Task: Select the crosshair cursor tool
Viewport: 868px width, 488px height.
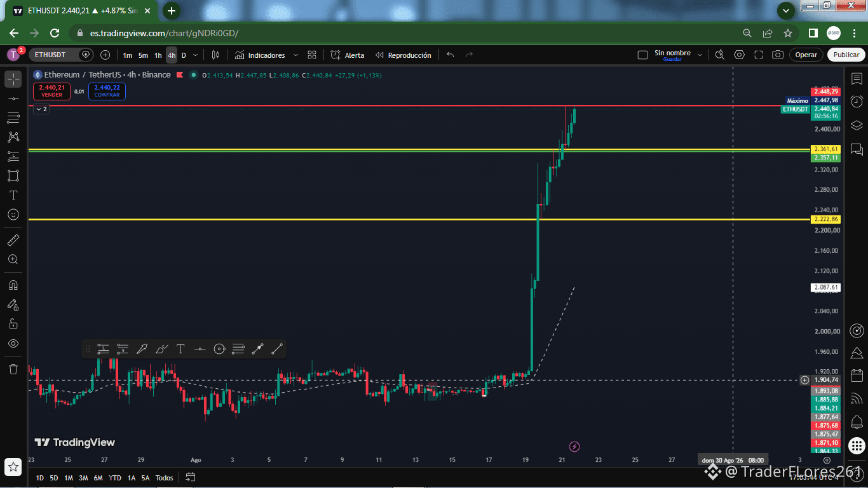Action: [13, 79]
